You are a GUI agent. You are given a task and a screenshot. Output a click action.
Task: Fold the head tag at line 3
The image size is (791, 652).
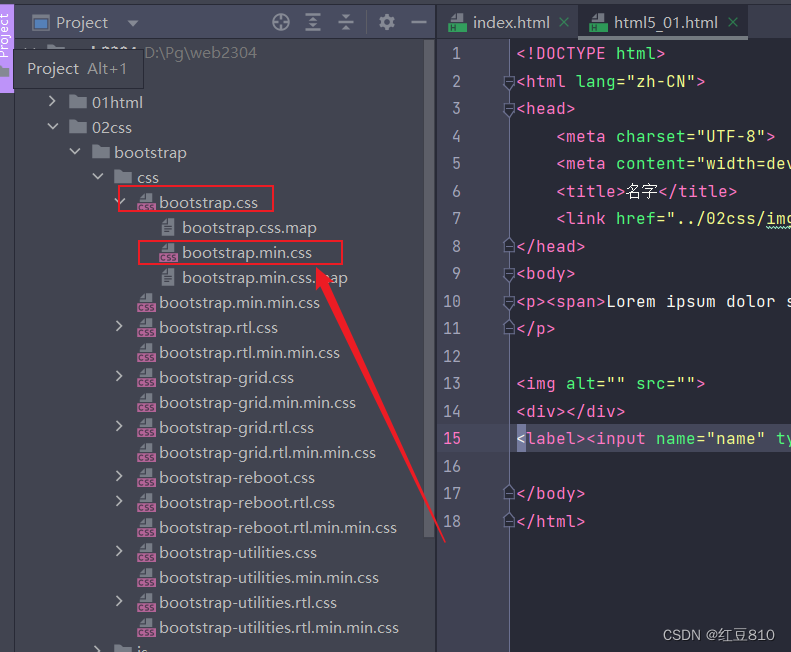(509, 108)
